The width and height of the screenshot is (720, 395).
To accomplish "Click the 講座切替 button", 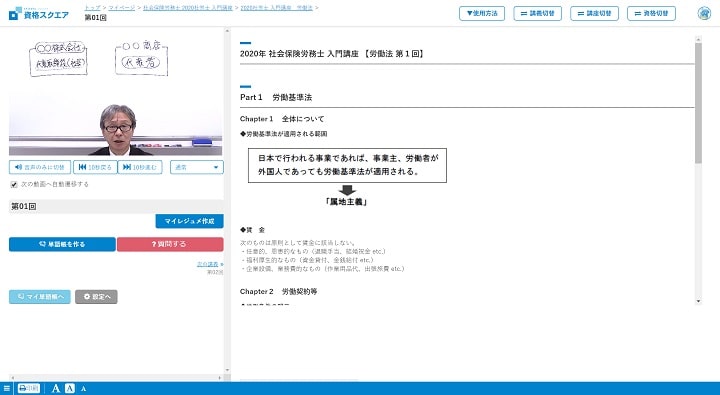I will point(594,13).
